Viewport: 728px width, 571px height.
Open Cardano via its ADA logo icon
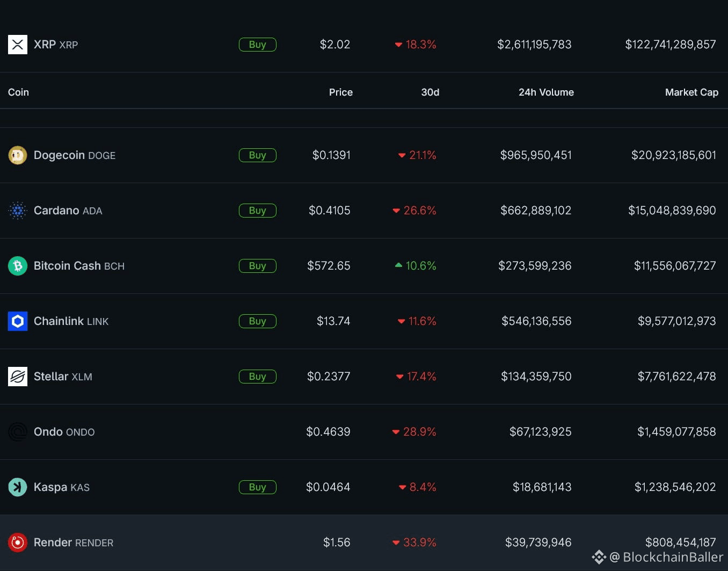click(x=18, y=211)
